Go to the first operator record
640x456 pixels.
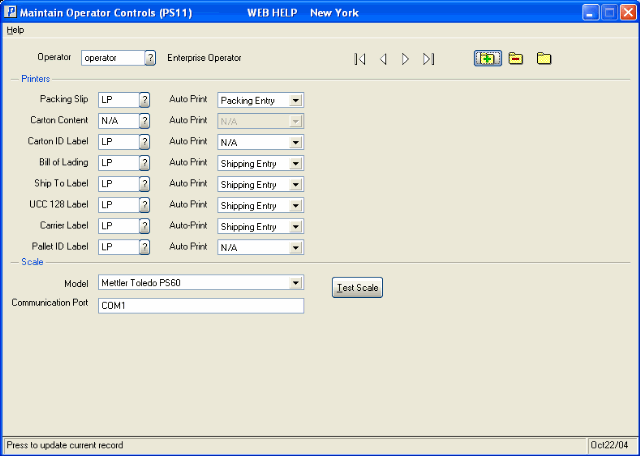pos(360,59)
